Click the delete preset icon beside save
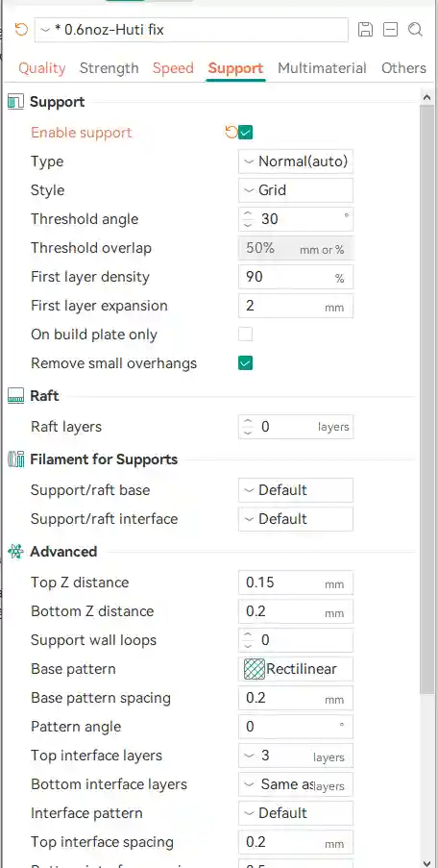438x868 pixels. (390, 30)
